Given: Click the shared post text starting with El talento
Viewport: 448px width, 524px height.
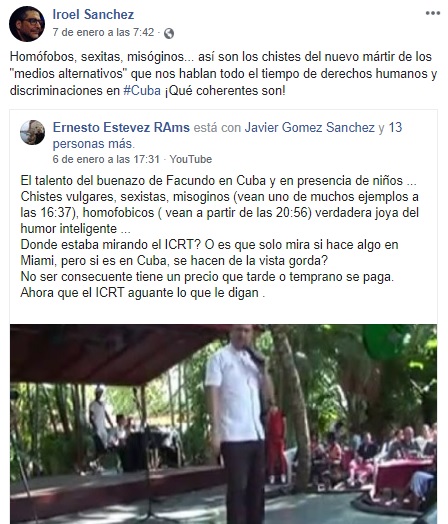Looking at the screenshot, I should (x=220, y=237).
